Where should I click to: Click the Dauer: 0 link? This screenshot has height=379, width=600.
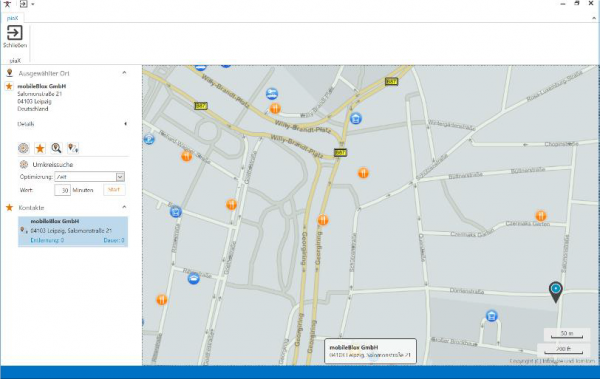click(x=114, y=240)
